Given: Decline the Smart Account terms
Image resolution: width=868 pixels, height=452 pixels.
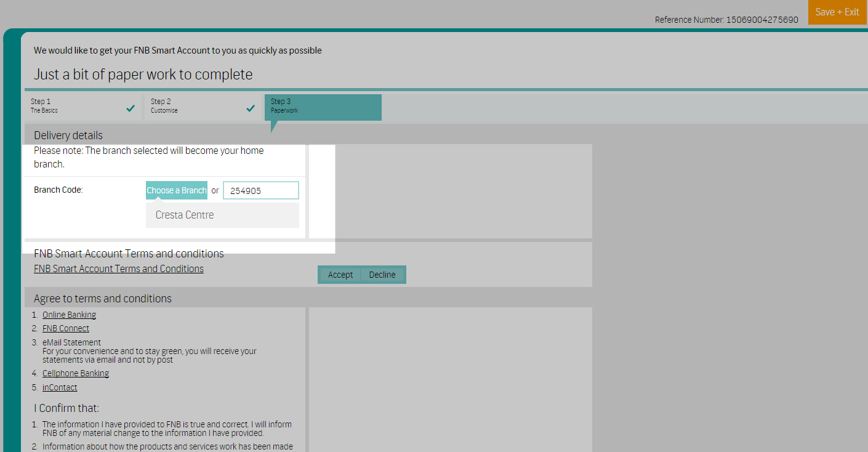Looking at the screenshot, I should coord(382,275).
